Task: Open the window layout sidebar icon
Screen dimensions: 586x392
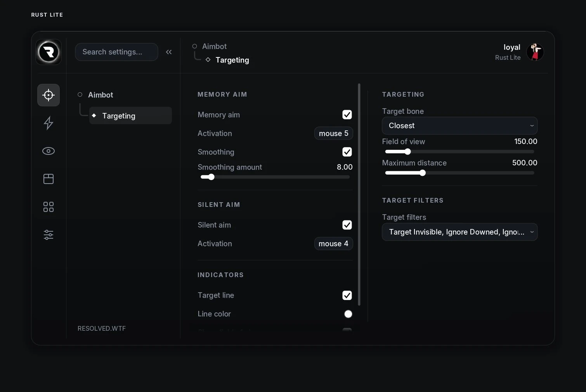Action: [x=49, y=179]
